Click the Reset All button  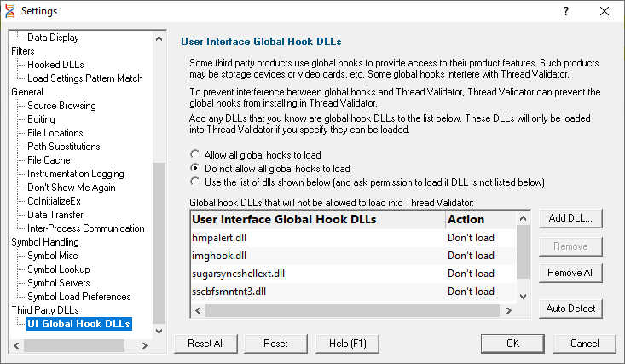[205, 344]
